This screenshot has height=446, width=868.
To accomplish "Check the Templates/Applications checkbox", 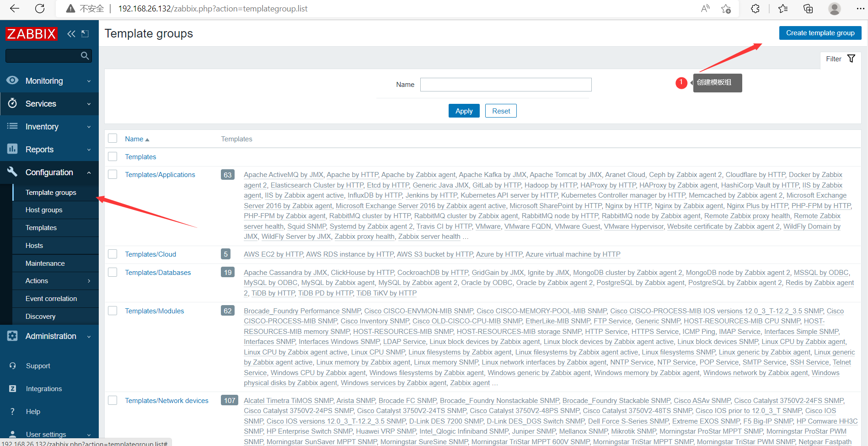I will [113, 174].
